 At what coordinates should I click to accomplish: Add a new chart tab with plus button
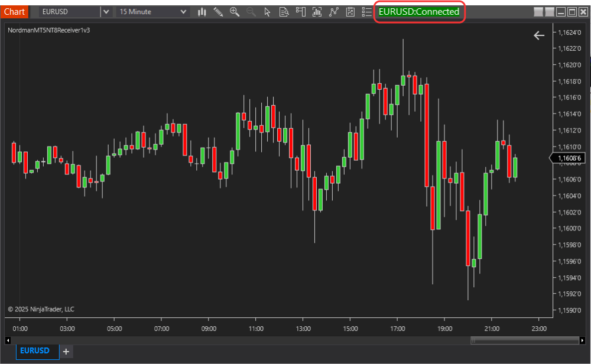(x=66, y=351)
